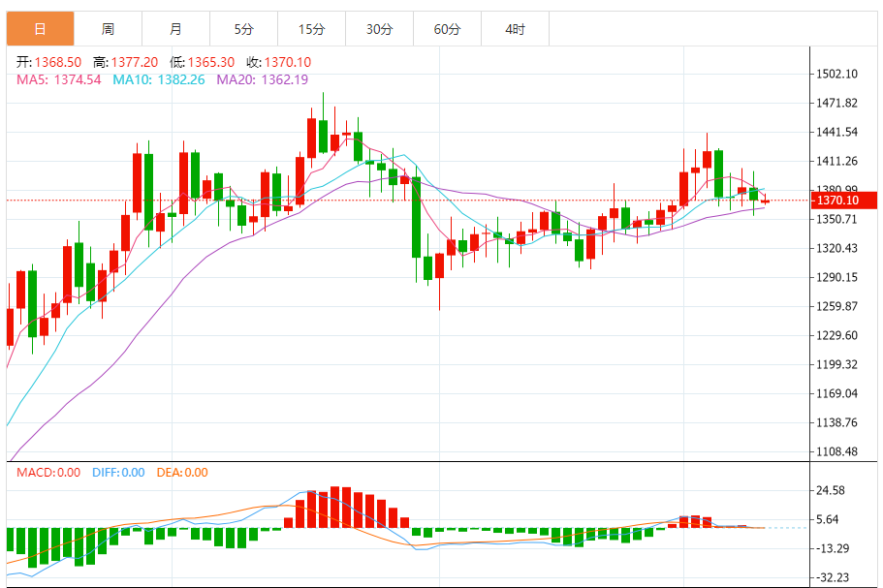This screenshot has height=588, width=883.
Task: Click the 1320.43 price axis label
Action: point(836,248)
